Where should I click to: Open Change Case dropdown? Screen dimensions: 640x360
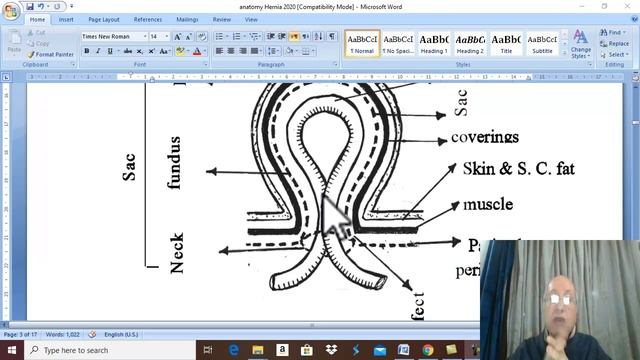164,51
